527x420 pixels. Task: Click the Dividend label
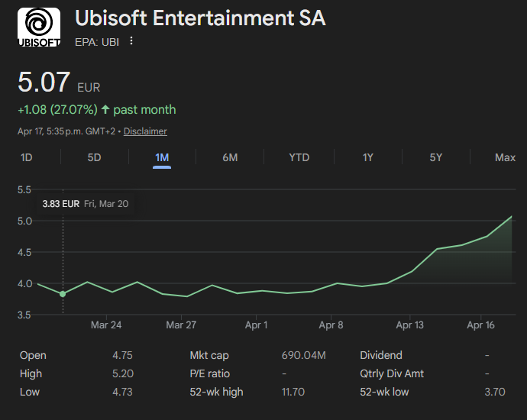381,355
